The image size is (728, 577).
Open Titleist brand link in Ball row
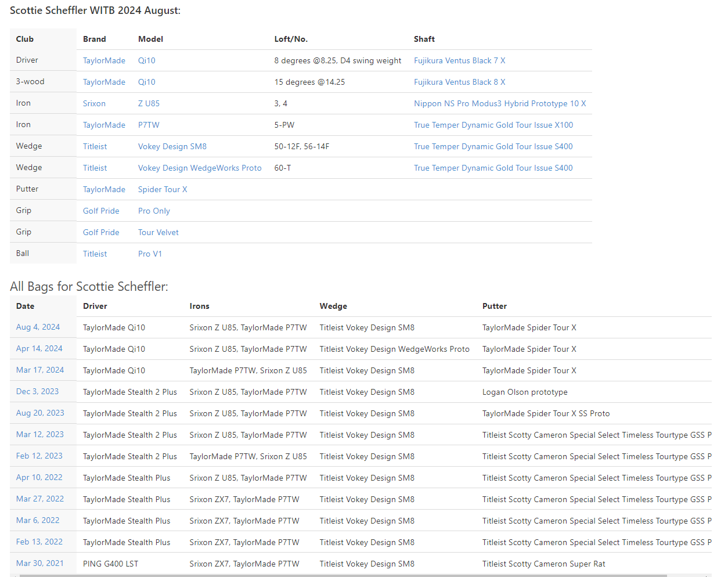[x=95, y=254]
